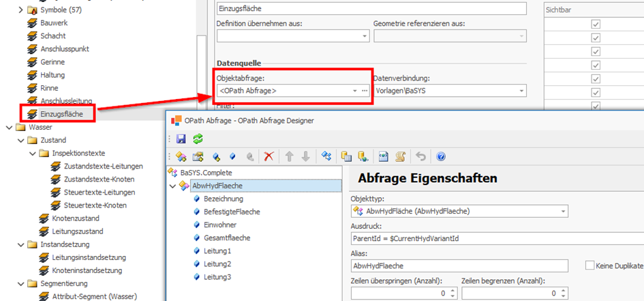Open the Datenverbindung dropdown
This screenshot has height=301, width=644.
(x=521, y=91)
